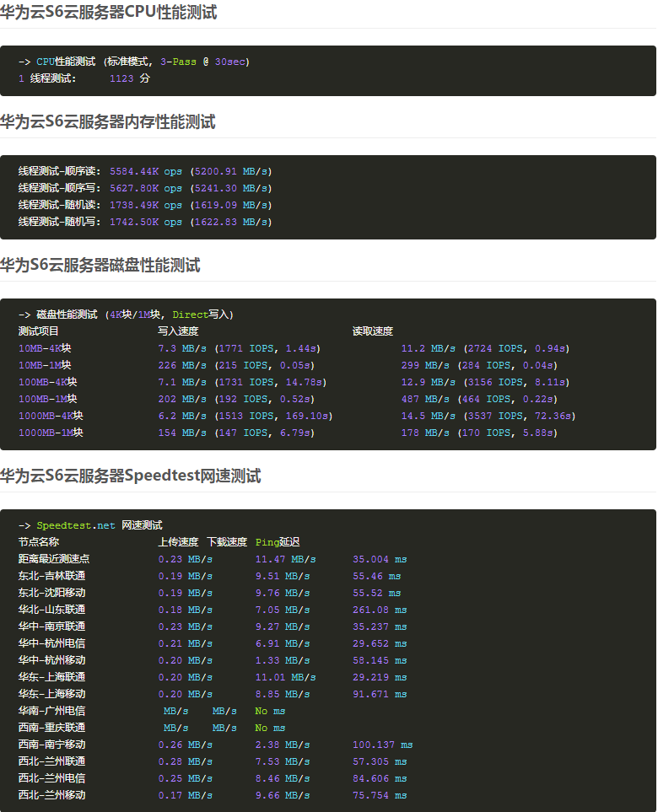Click download speed 1.33 MB/s
Viewport: 658px width, 812px height.
pos(283,659)
